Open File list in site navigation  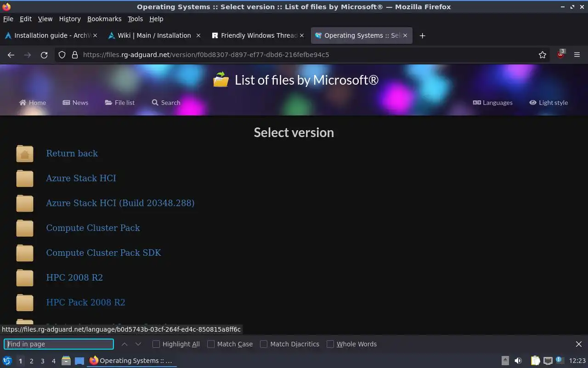(x=119, y=103)
